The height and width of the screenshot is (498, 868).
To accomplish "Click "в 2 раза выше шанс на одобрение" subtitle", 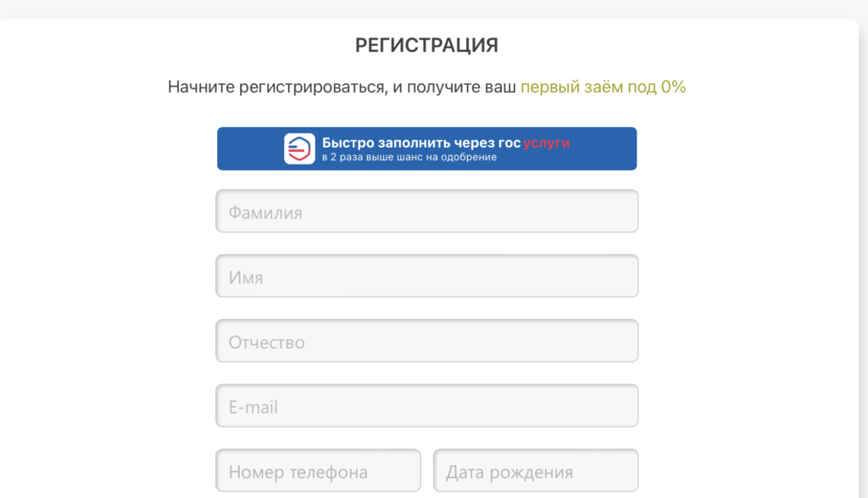I will pos(409,157).
